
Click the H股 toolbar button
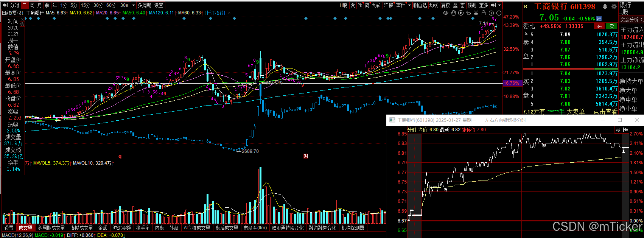click(x=344, y=5)
